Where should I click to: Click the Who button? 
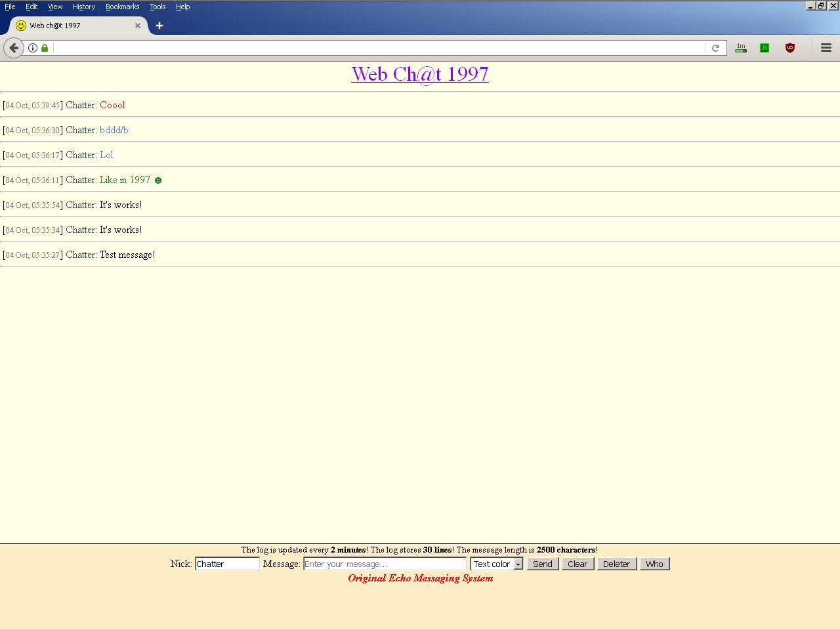click(x=654, y=564)
